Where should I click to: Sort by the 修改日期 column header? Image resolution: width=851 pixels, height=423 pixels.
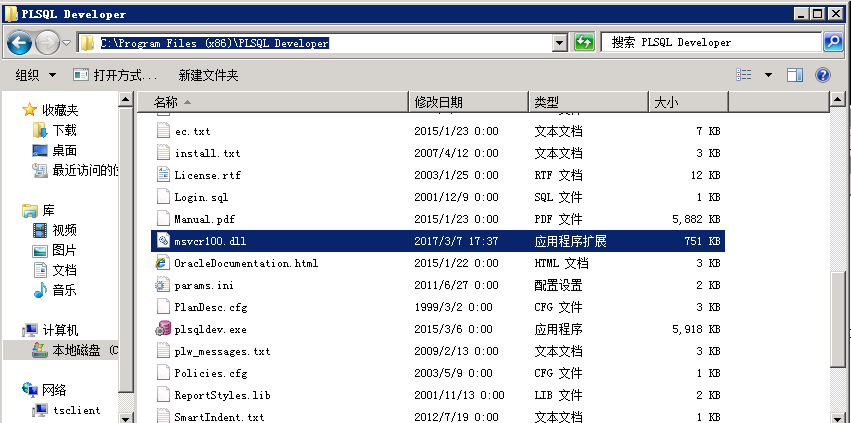(468, 102)
